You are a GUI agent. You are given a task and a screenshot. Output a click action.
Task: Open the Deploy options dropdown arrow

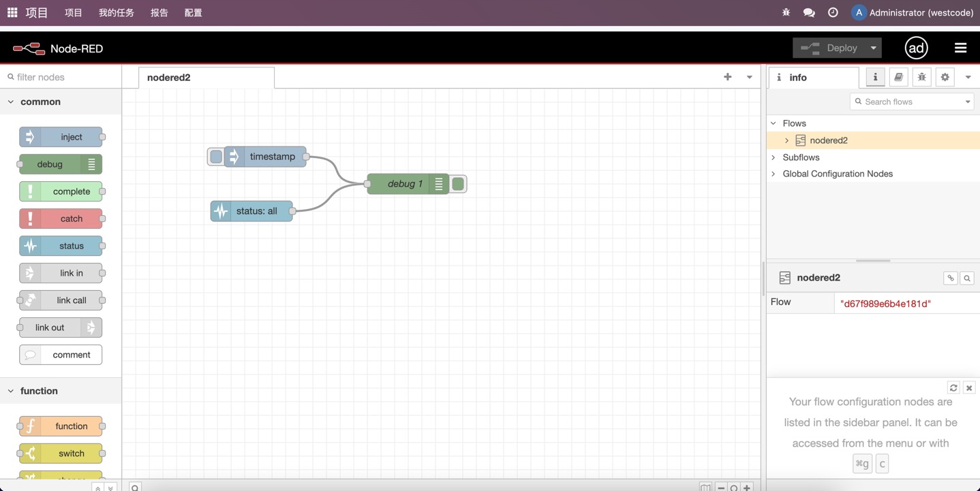[x=873, y=48]
